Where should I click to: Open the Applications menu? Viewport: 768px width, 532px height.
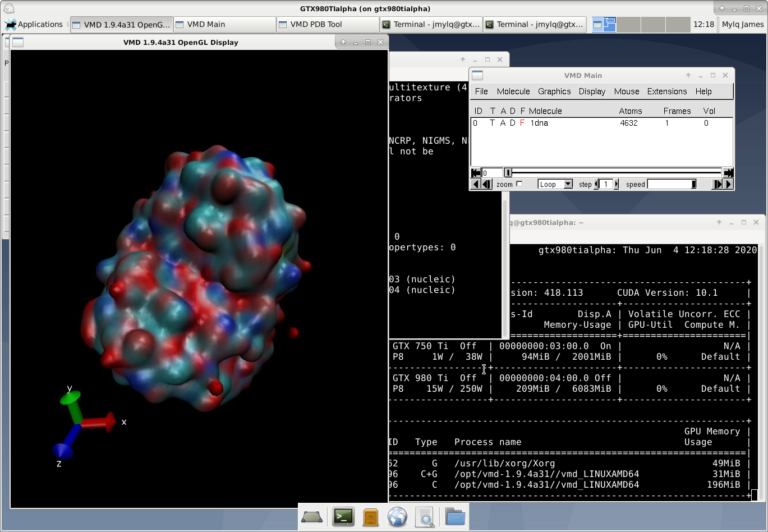click(x=34, y=24)
